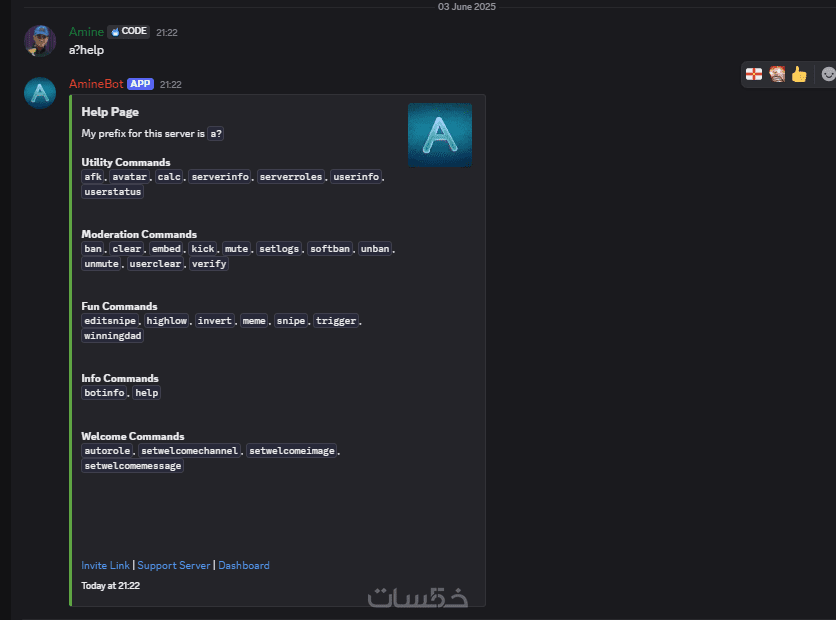Click the setwelcomechannel command tag
Screen dimensions: 836x620
coord(190,451)
